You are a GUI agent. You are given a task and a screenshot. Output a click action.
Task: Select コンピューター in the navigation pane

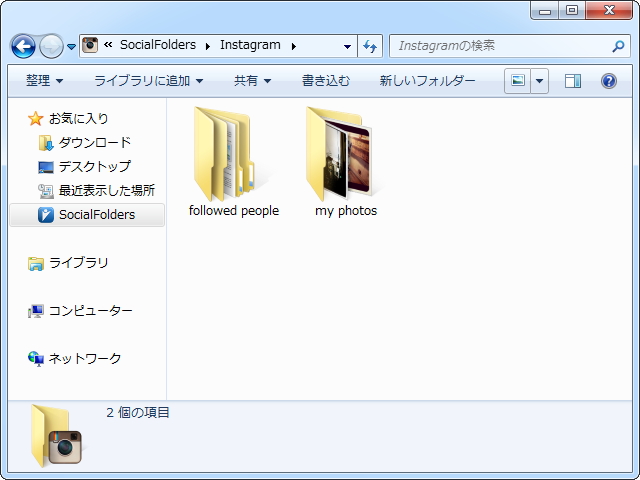pyautogui.click(x=91, y=311)
